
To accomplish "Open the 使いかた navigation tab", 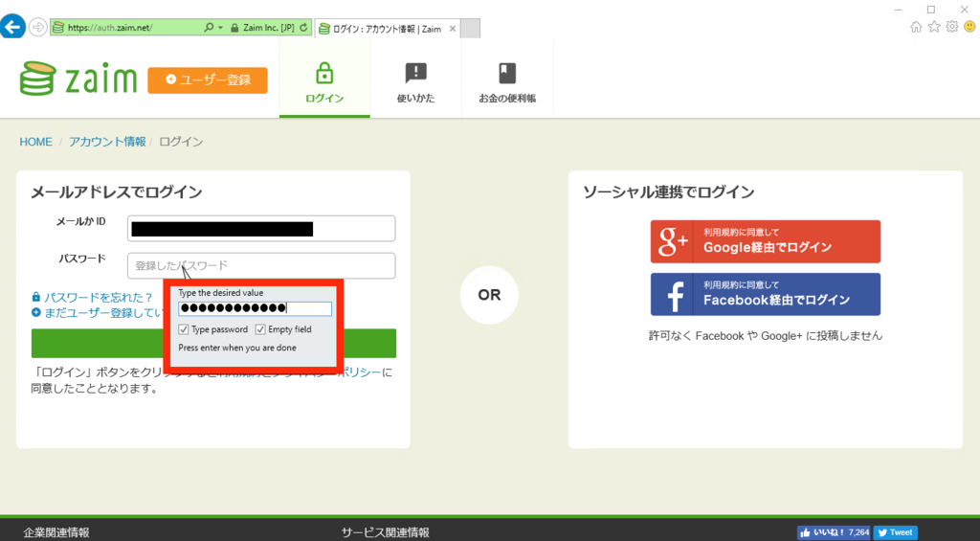I will tap(415, 79).
